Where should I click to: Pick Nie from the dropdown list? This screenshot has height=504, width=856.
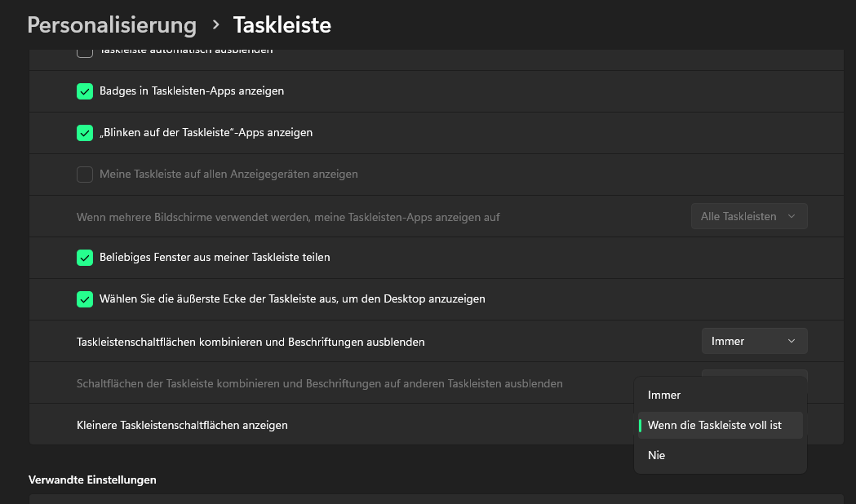[x=657, y=456]
